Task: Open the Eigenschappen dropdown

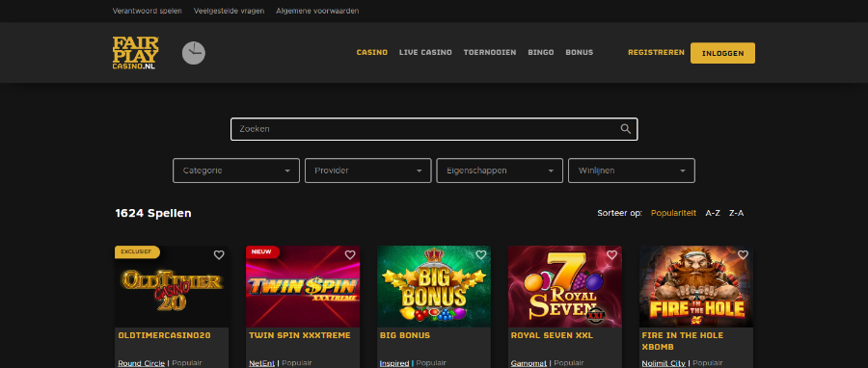Action: [500, 171]
